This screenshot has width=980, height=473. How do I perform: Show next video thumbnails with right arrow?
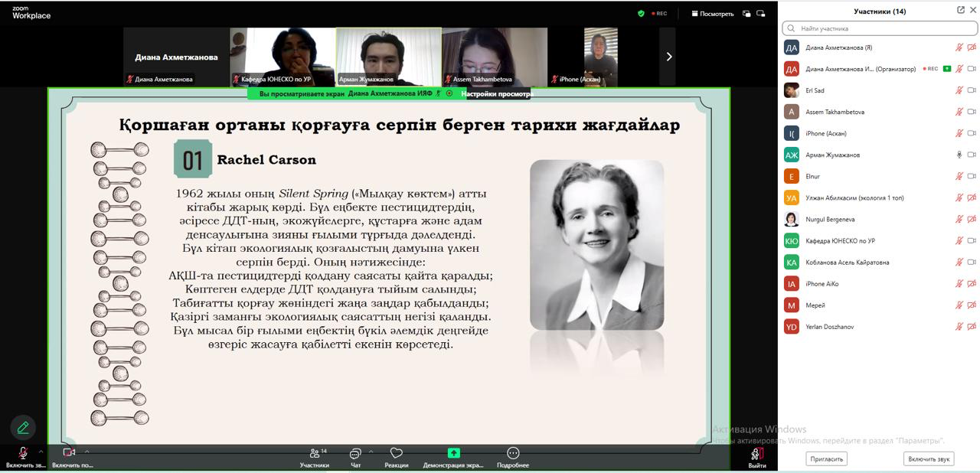(668, 56)
